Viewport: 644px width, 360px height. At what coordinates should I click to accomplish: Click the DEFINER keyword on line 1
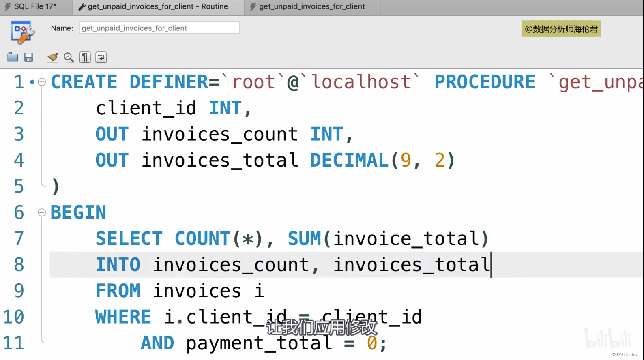(169, 82)
